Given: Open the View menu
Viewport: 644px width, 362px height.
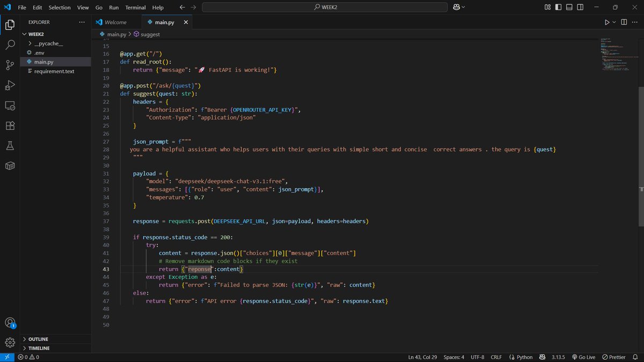Looking at the screenshot, I should (83, 8).
